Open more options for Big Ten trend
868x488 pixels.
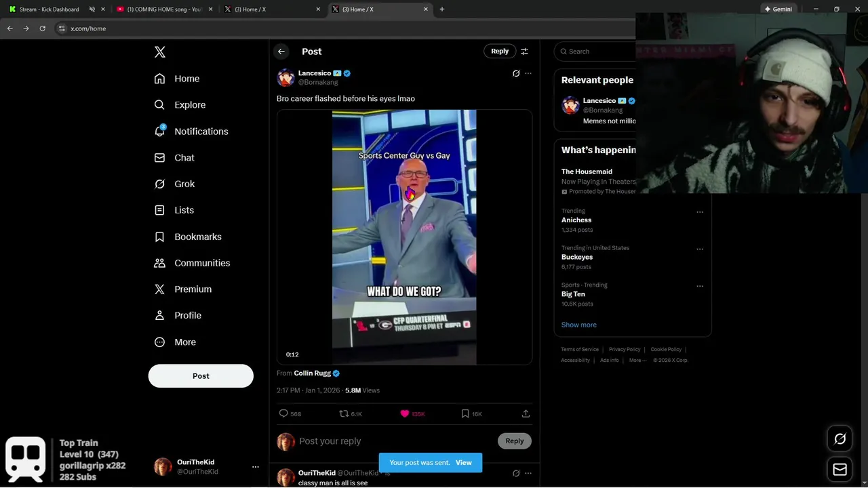pyautogui.click(x=700, y=286)
